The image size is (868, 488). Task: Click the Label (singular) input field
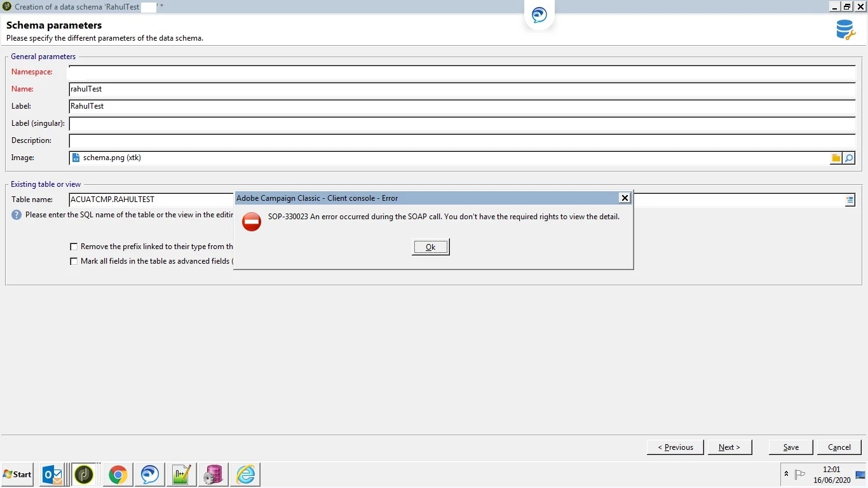coord(462,124)
